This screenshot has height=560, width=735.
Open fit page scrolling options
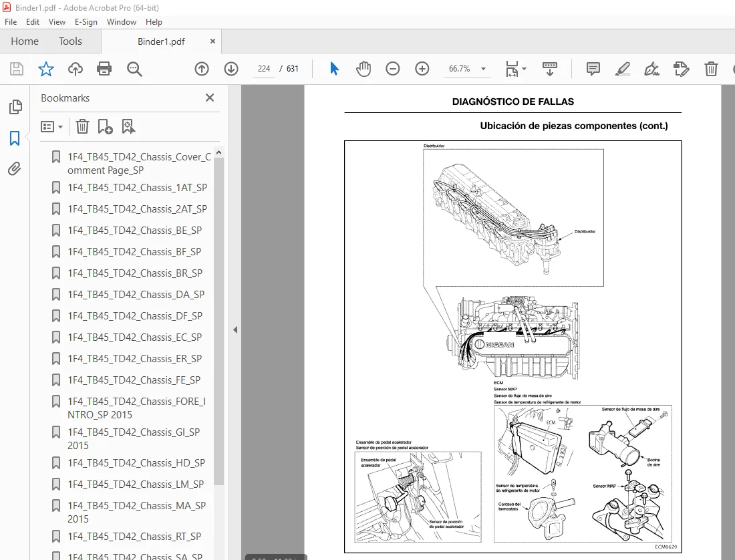point(516,69)
